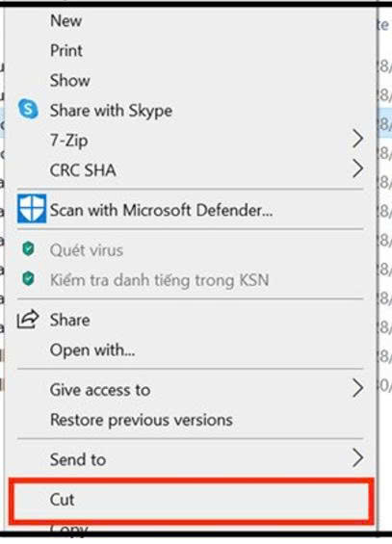The height and width of the screenshot is (544, 392).
Task: Expand the Send to submenu arrow
Action: click(x=357, y=458)
